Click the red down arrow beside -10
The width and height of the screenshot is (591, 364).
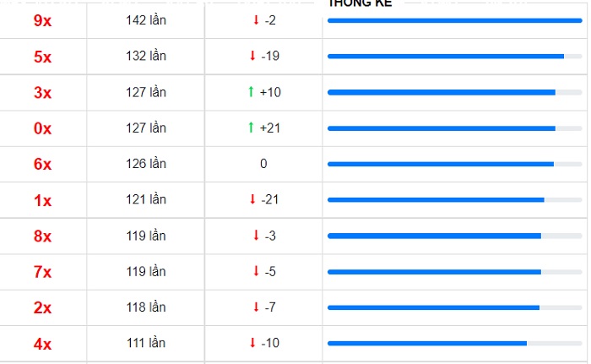(x=252, y=343)
